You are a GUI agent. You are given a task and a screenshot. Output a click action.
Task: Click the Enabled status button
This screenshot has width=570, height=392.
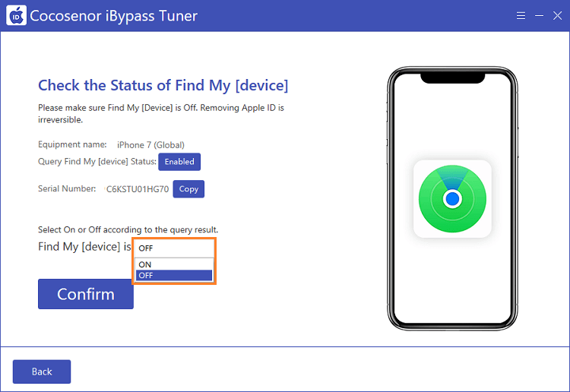(x=179, y=162)
